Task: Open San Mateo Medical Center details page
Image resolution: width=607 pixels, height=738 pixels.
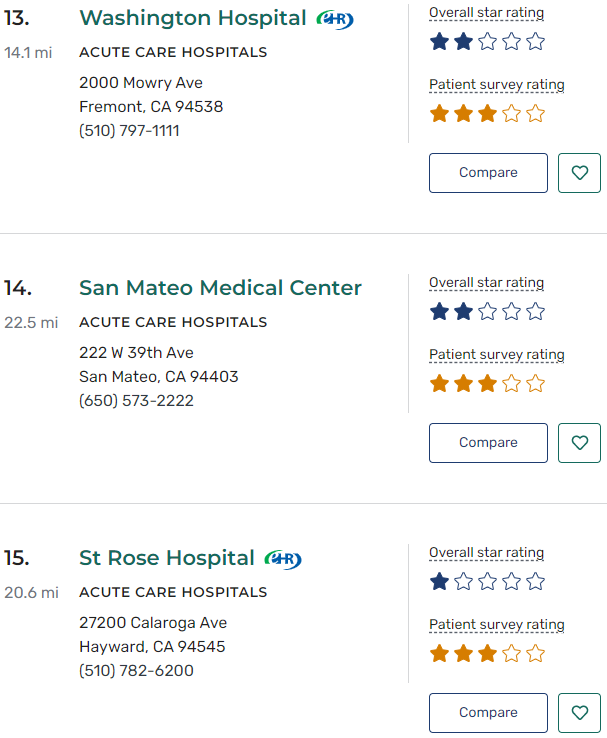Action: (x=220, y=288)
